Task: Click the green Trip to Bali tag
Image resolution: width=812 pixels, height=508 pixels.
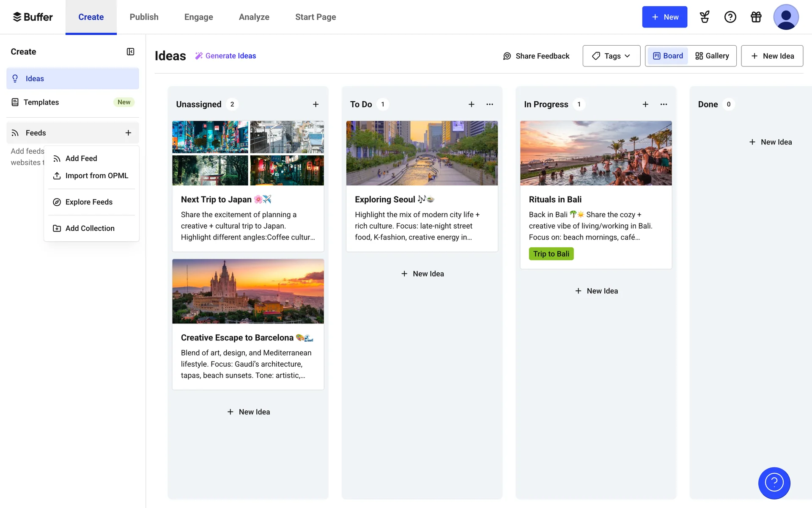Action: pyautogui.click(x=551, y=254)
